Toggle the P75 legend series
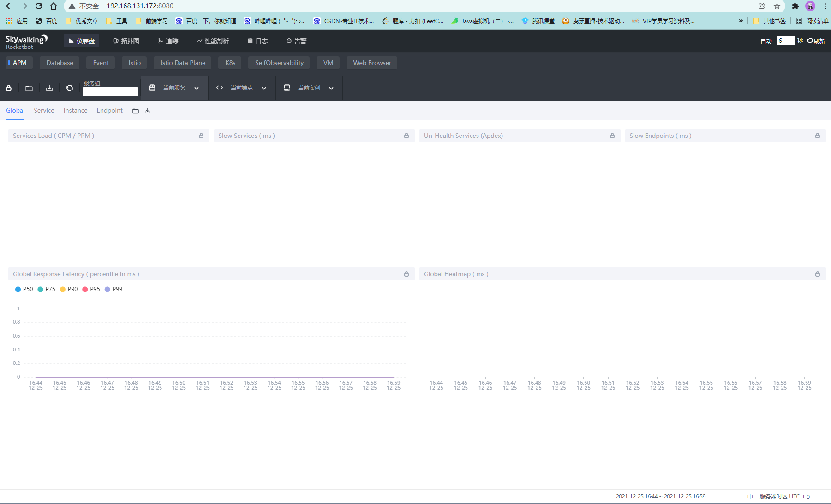Screen dimensions: 831x504 (x=46, y=289)
